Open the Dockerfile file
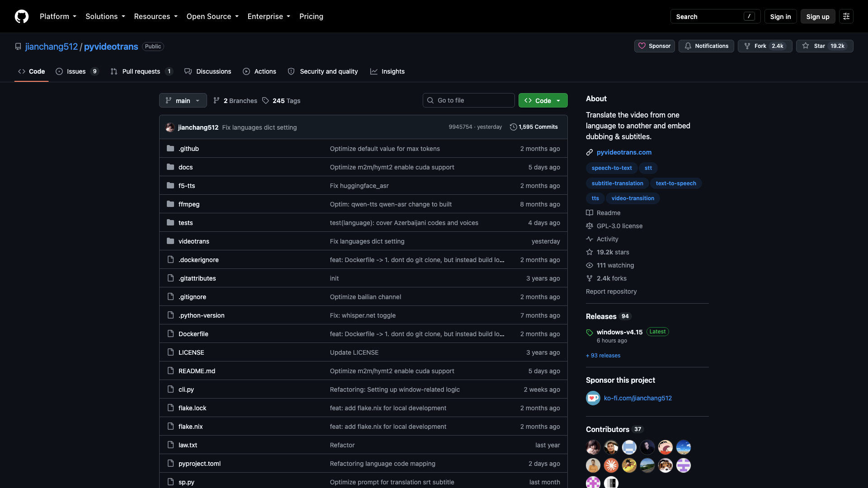868x488 pixels. (x=193, y=334)
